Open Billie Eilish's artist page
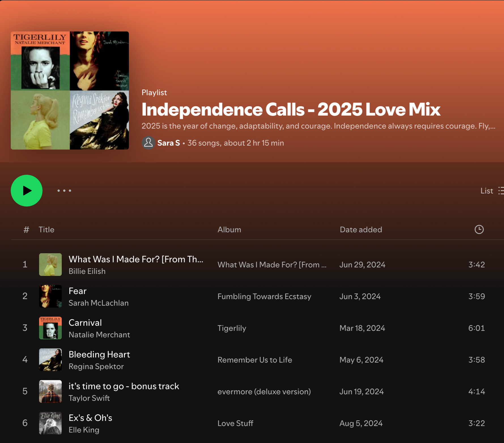The height and width of the screenshot is (443, 504). pyautogui.click(x=87, y=271)
